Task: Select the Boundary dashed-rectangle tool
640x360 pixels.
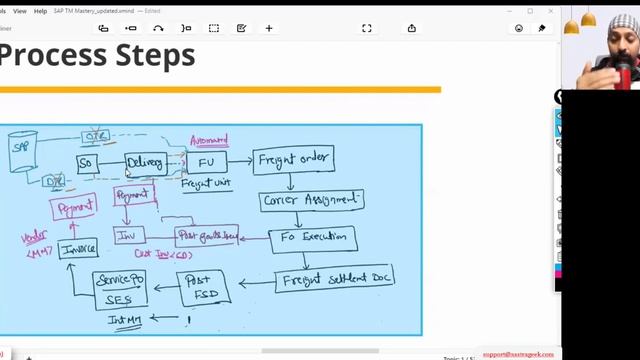Action: (214, 28)
